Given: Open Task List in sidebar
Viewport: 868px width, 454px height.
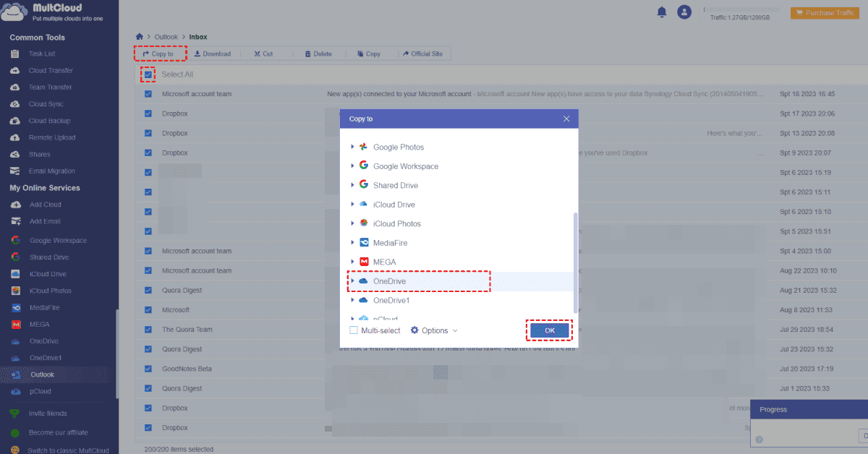Looking at the screenshot, I should [x=42, y=54].
